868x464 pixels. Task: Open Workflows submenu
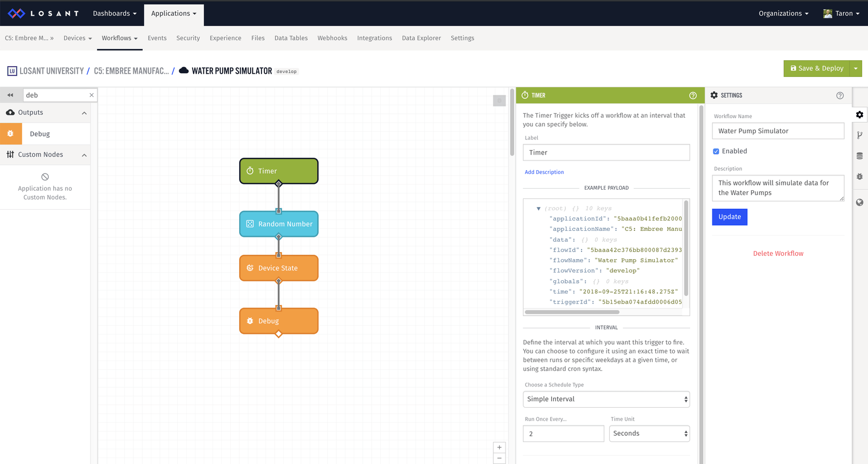pos(120,38)
